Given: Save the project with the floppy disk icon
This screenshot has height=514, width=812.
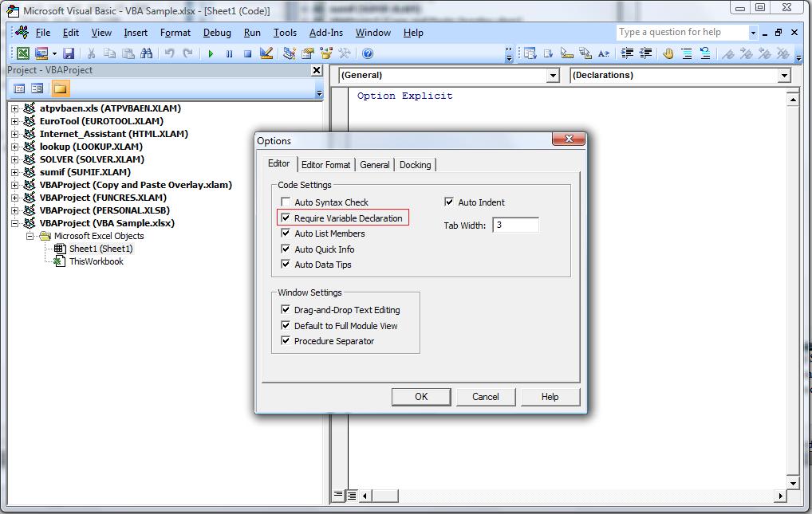Looking at the screenshot, I should click(x=69, y=53).
